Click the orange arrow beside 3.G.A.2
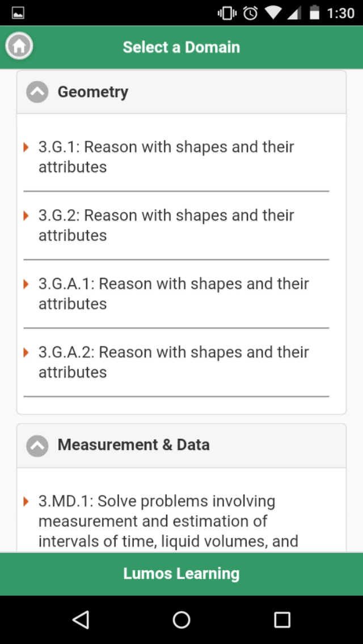The width and height of the screenshot is (363, 644). click(x=26, y=353)
